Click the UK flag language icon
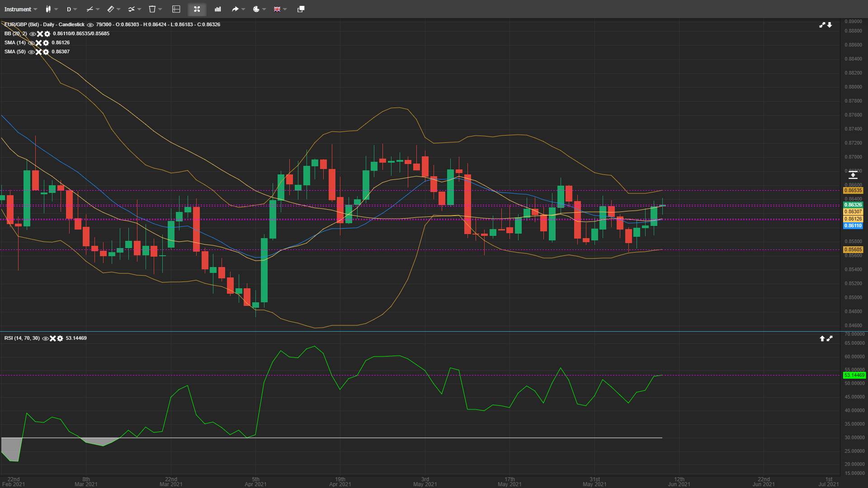Viewport: 868px width, 488px height. [x=277, y=9]
